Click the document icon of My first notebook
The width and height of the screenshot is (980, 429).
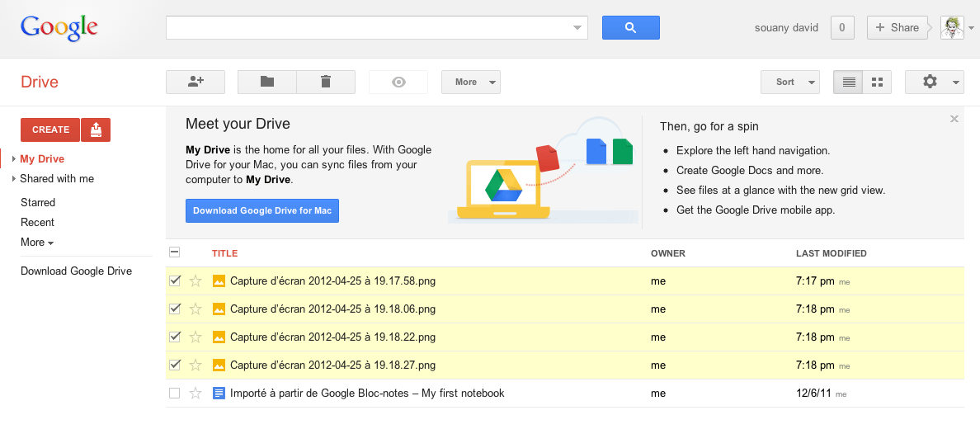[219, 394]
